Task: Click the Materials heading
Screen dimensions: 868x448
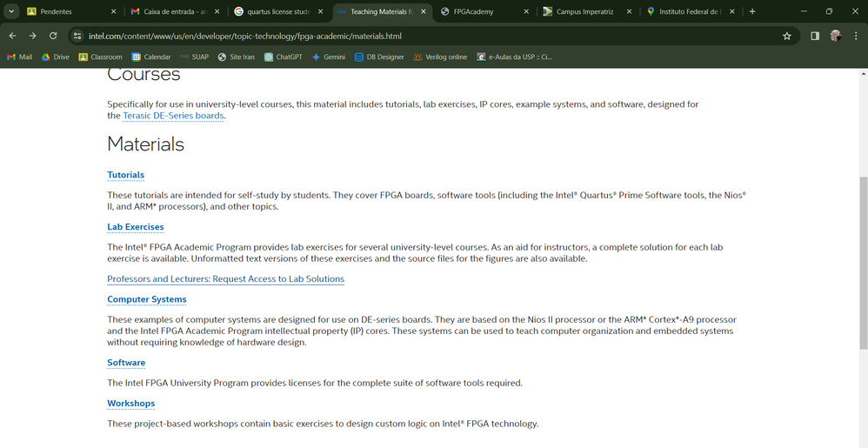Action: click(145, 144)
